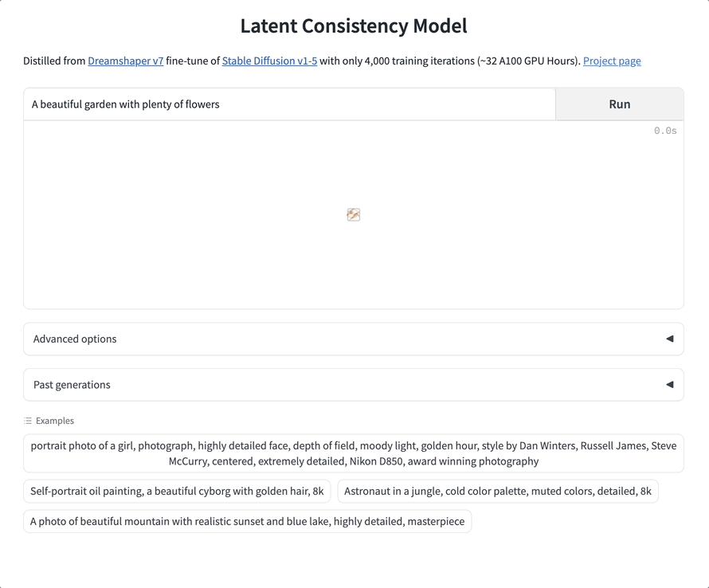Click the broken image placeholder icon
Image resolution: width=709 pixels, height=588 pixels.
pyautogui.click(x=354, y=214)
